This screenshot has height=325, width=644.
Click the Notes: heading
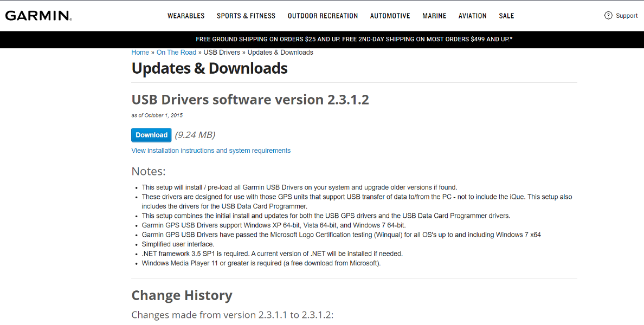(x=149, y=171)
